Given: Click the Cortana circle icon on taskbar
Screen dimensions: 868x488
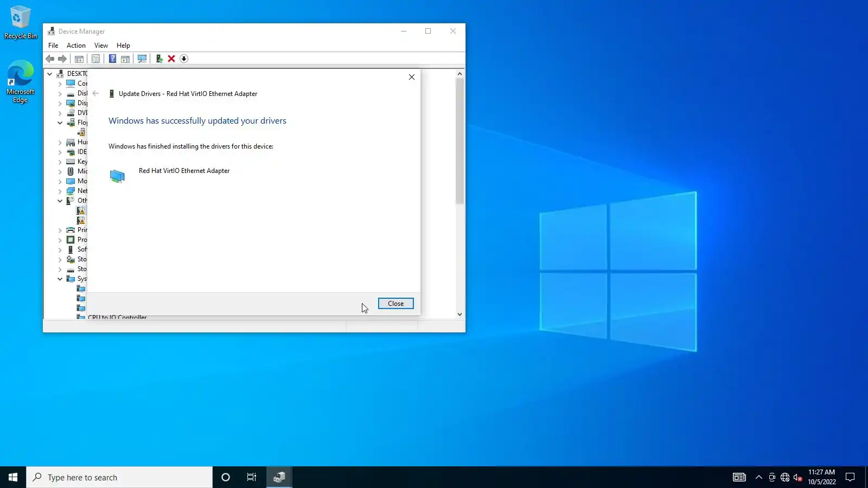Looking at the screenshot, I should click(226, 477).
